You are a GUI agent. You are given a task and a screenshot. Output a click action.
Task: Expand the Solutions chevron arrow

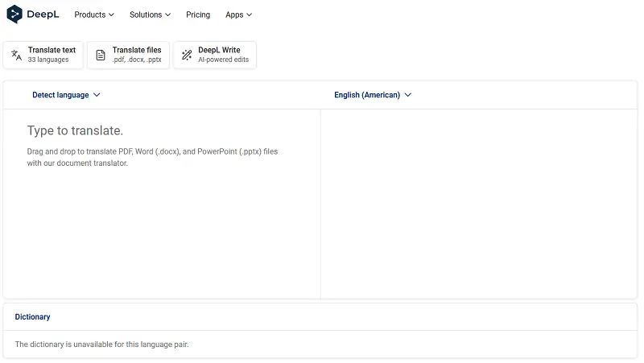[167, 14]
